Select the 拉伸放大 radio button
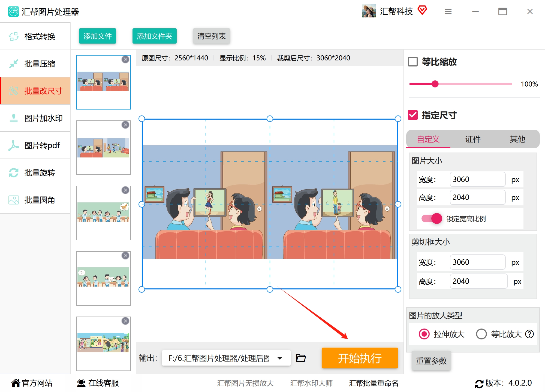545x392 pixels. [x=424, y=334]
